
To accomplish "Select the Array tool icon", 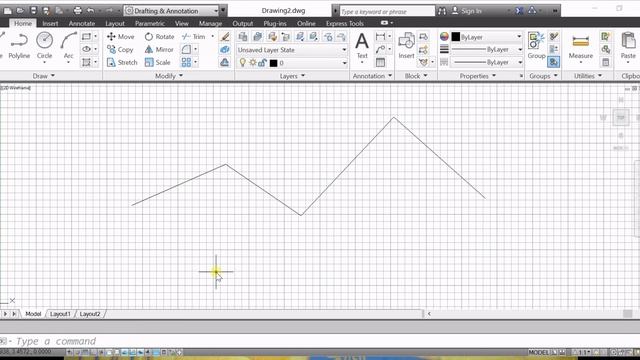I will 186,62.
